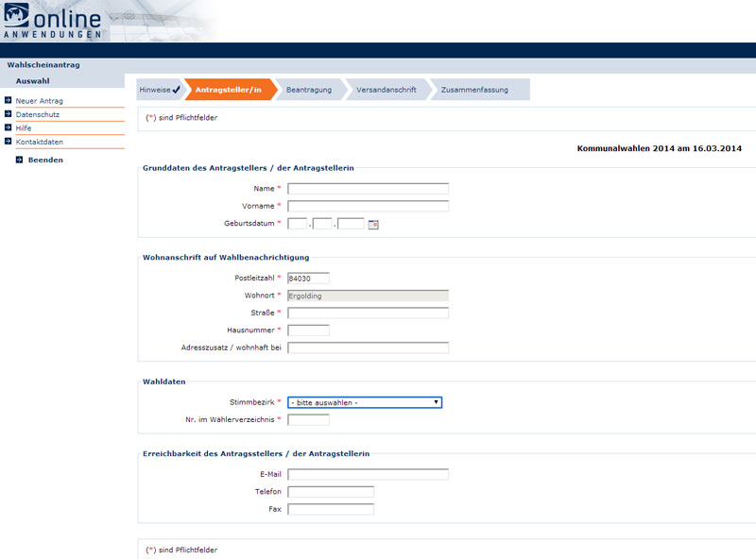Click the arrow icon beside Neuer Antrag
The width and height of the screenshot is (756, 559).
click(8, 100)
